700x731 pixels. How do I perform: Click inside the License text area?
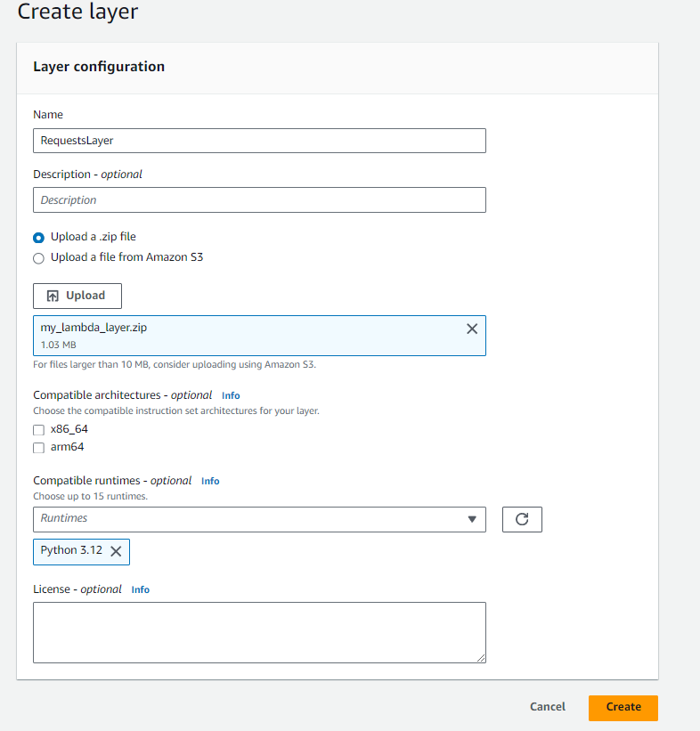tap(259, 632)
